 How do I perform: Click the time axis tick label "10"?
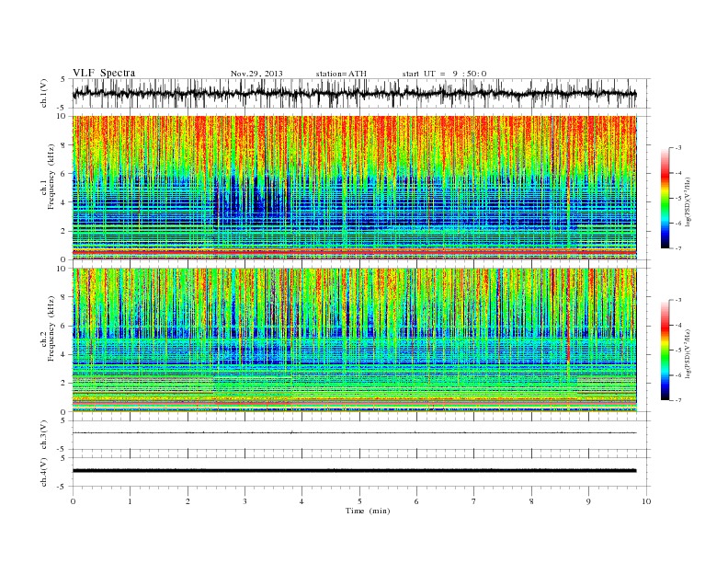tap(646, 501)
